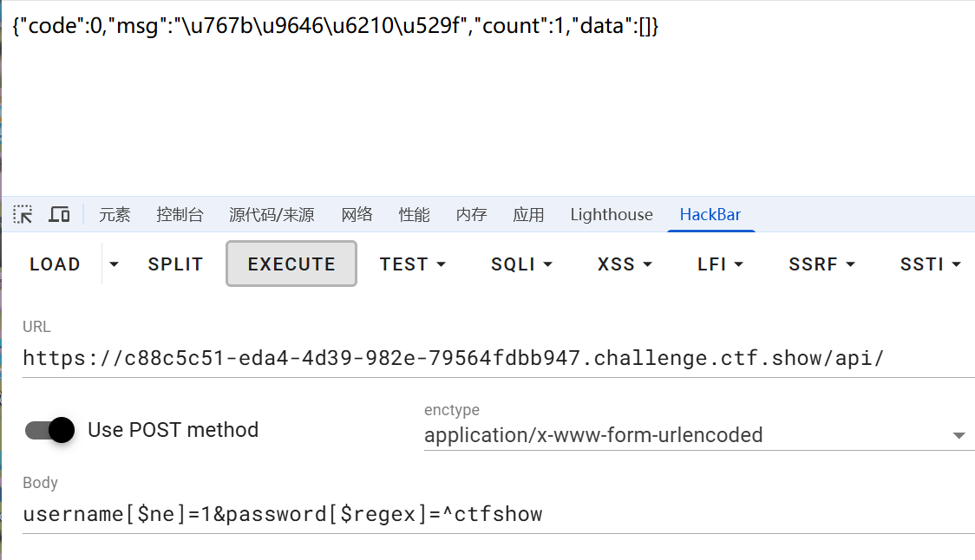Open the SSTI menu
The image size is (975, 560).
click(x=930, y=264)
